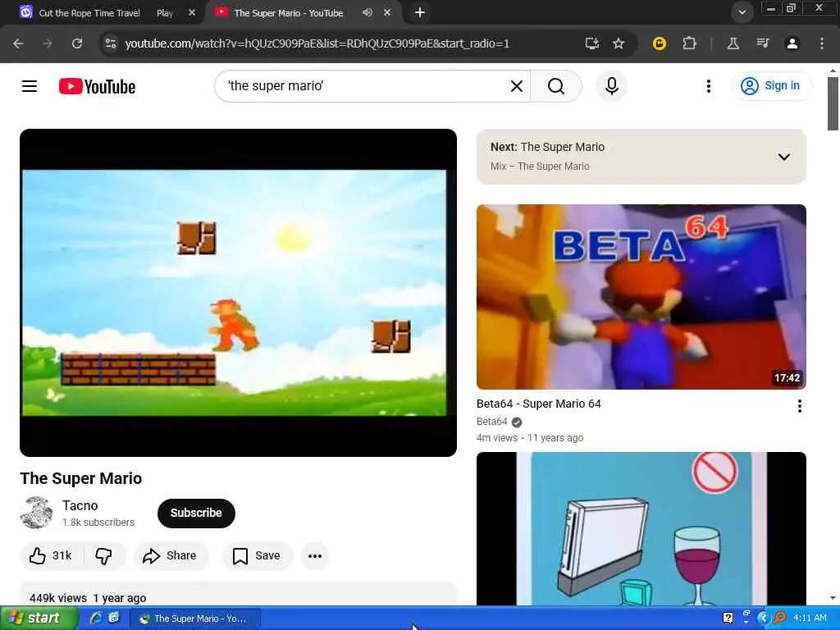The width and height of the screenshot is (840, 630).
Task: Go to the YouTube home logo
Action: 97,86
